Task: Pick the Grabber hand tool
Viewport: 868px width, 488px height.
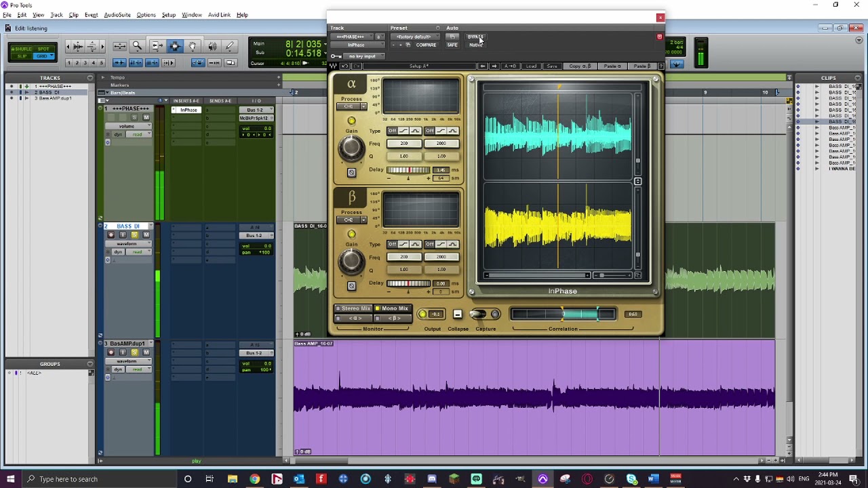Action: (x=193, y=46)
